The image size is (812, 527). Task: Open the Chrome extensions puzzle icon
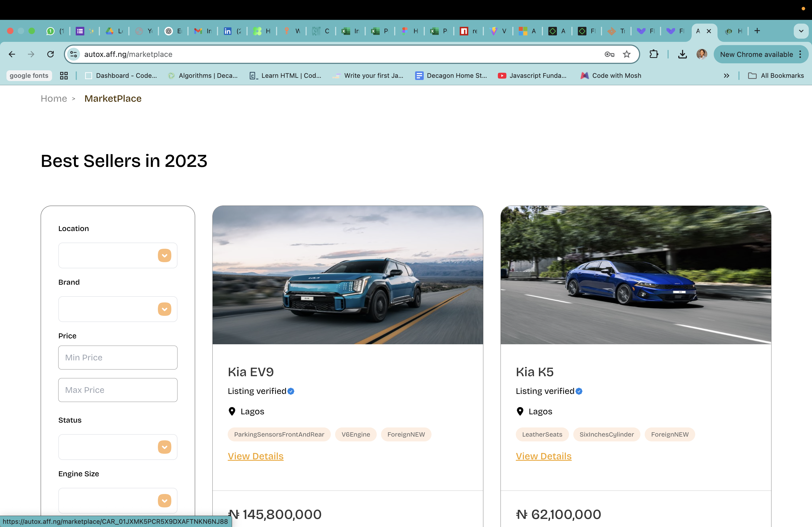tap(654, 54)
